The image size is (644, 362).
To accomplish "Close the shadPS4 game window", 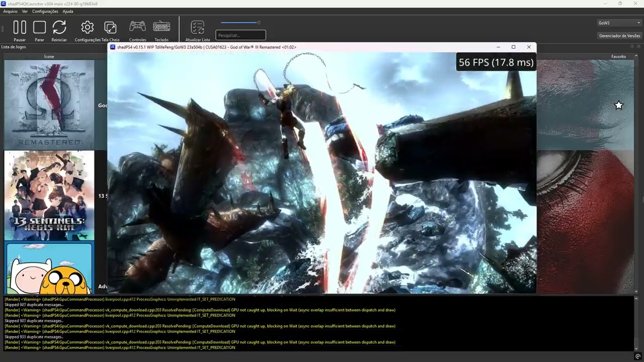I will coord(529,47).
